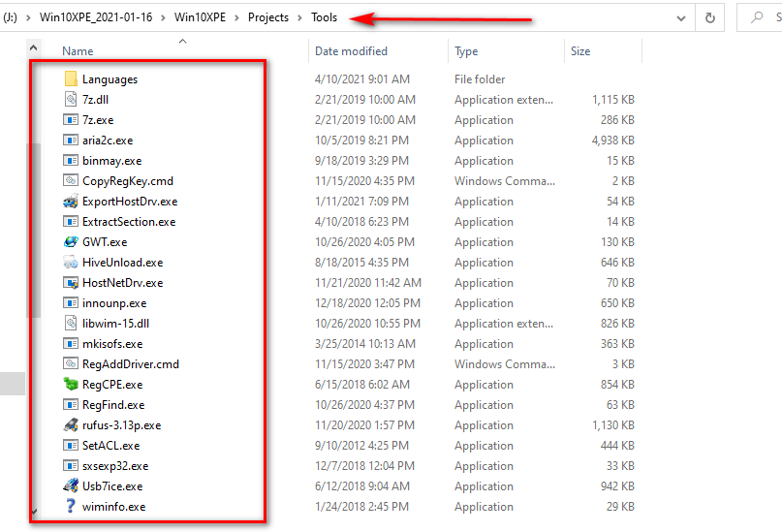
Task: Click the libwim-15.dll file icon
Action: tap(71, 323)
